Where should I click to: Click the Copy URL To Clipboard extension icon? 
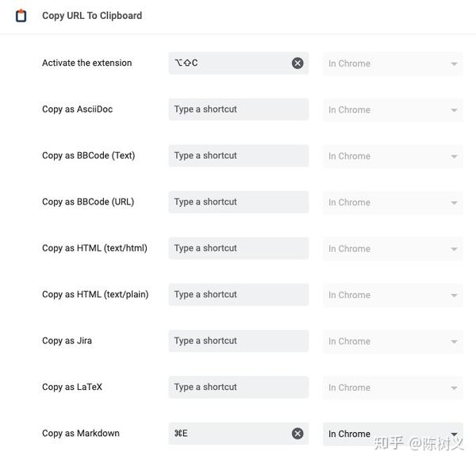pyautogui.click(x=21, y=16)
